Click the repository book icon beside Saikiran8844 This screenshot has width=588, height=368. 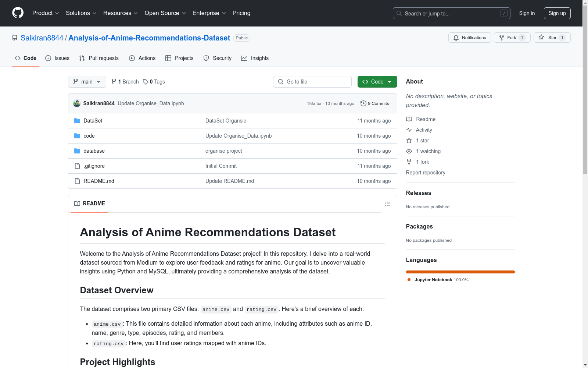pos(15,38)
